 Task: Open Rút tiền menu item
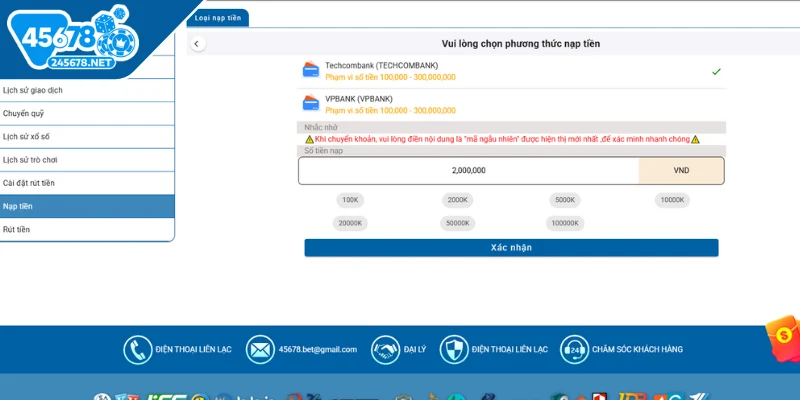tap(87, 229)
